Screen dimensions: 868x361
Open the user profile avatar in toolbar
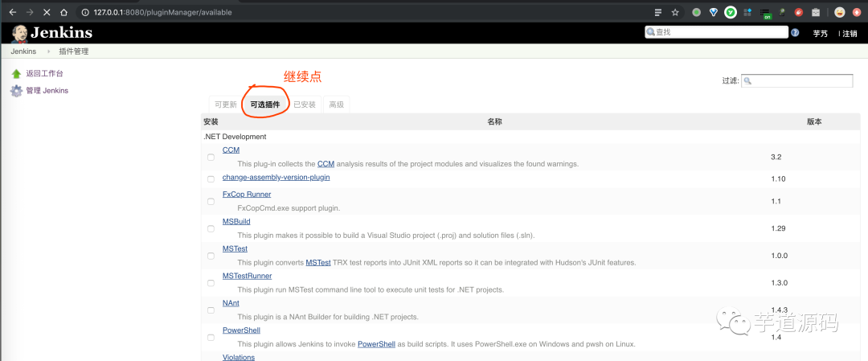point(840,12)
